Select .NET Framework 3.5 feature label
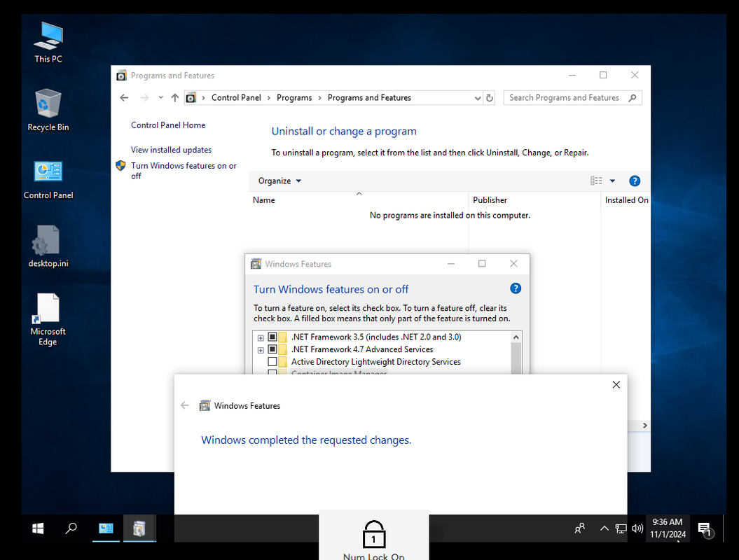The image size is (739, 560). (x=376, y=337)
